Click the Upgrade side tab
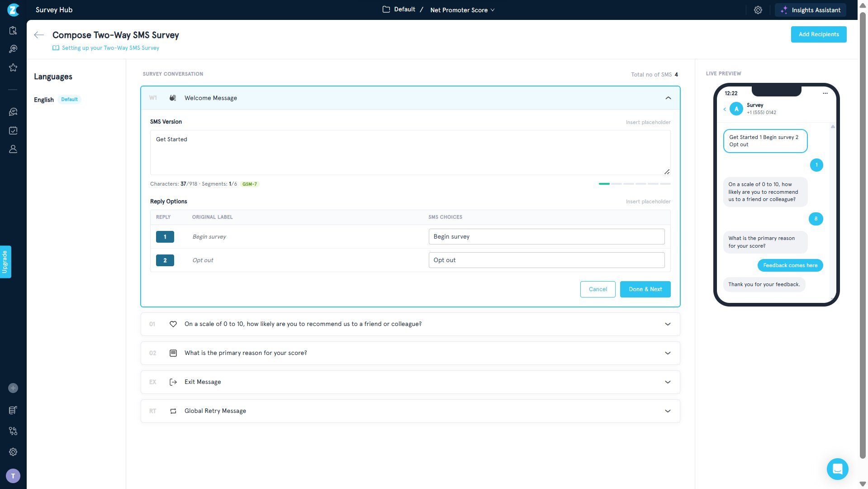Image resolution: width=868 pixels, height=489 pixels. pyautogui.click(x=5, y=262)
